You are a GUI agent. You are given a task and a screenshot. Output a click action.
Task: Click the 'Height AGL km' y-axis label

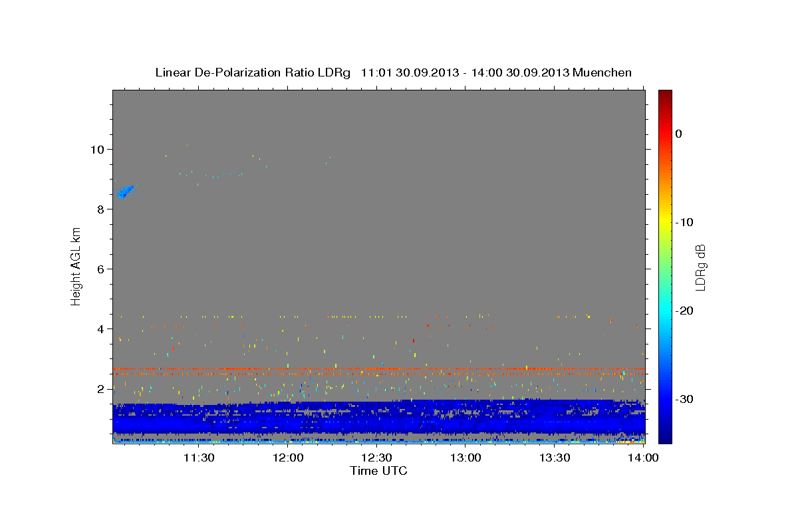76,266
